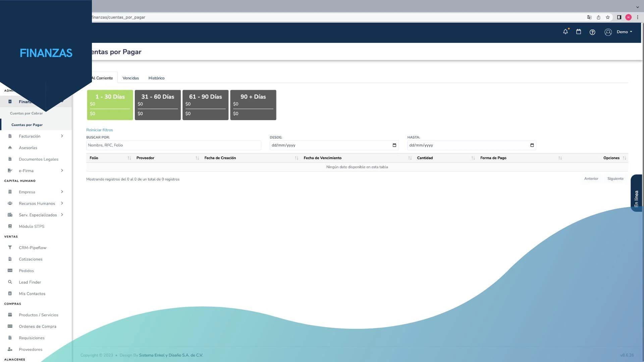Image resolution: width=644 pixels, height=362 pixels.
Task: Open the notifications bell icon
Action: [566, 32]
